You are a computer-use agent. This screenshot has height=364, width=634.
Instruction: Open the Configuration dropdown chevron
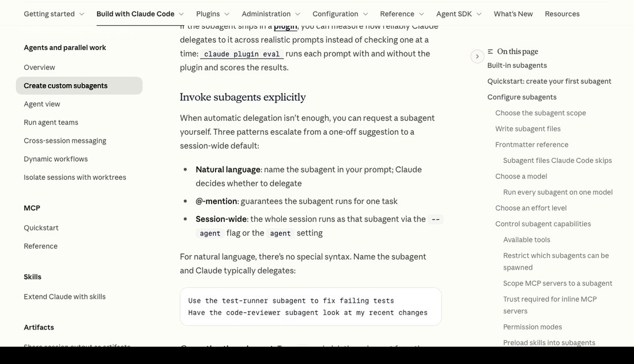pyautogui.click(x=365, y=14)
